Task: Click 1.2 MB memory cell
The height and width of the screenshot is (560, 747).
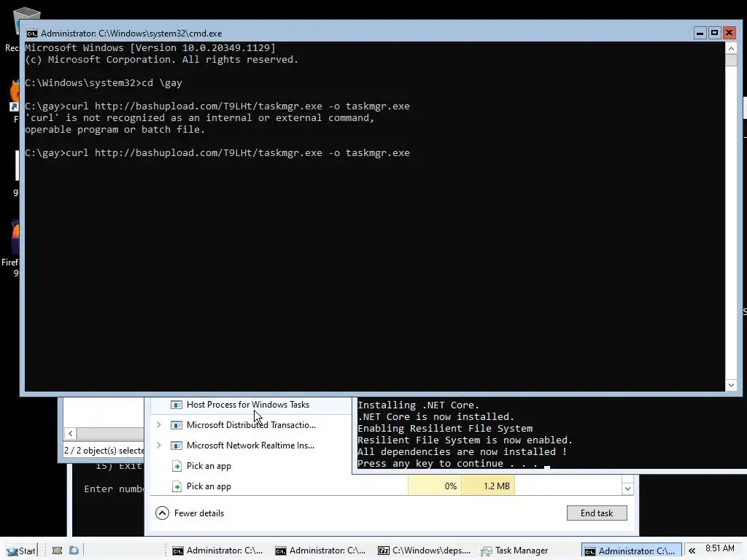Action: (488, 486)
